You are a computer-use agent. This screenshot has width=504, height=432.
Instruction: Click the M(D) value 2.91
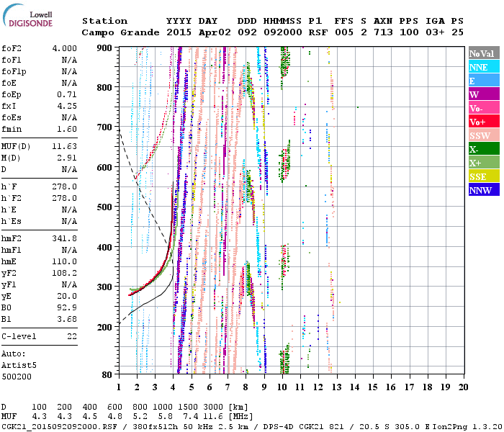click(67, 158)
